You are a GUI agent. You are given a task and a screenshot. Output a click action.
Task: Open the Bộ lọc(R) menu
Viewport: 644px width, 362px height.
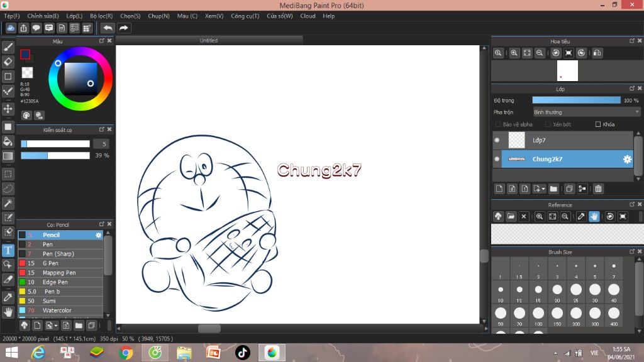(101, 16)
